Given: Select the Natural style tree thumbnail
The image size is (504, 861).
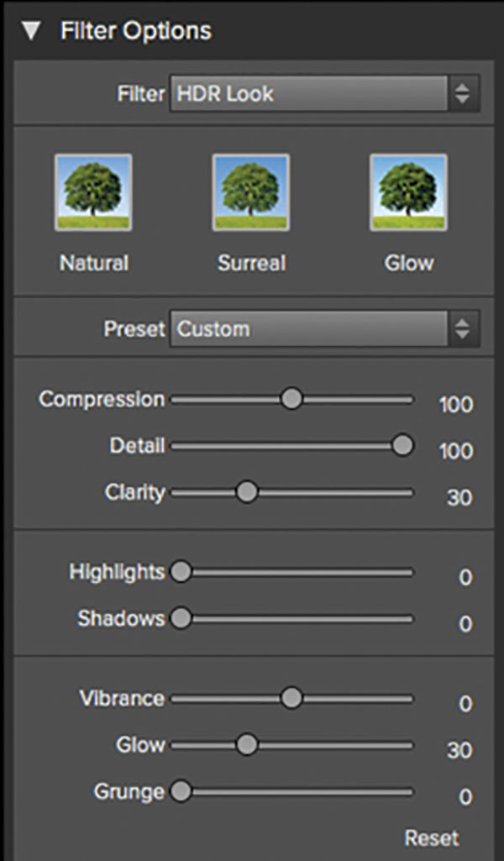Looking at the screenshot, I should 93,192.
